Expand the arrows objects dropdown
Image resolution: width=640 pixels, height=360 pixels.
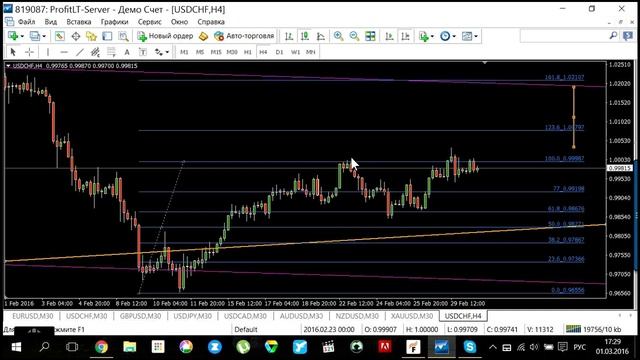click(167, 52)
